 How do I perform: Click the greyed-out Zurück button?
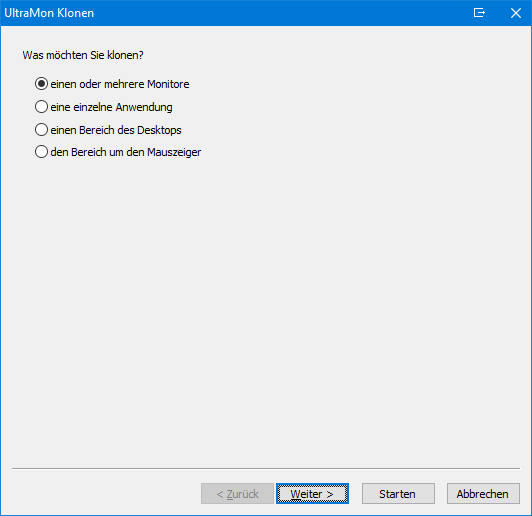pos(237,494)
